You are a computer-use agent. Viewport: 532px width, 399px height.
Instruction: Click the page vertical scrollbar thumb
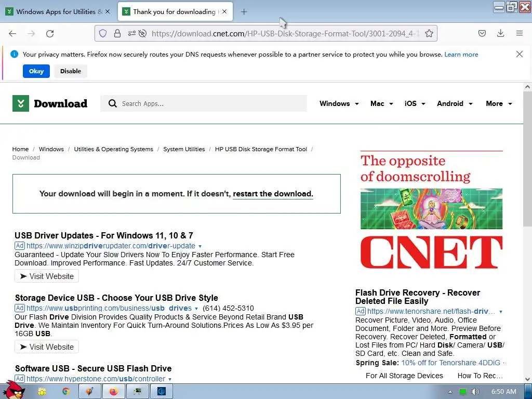[527, 159]
